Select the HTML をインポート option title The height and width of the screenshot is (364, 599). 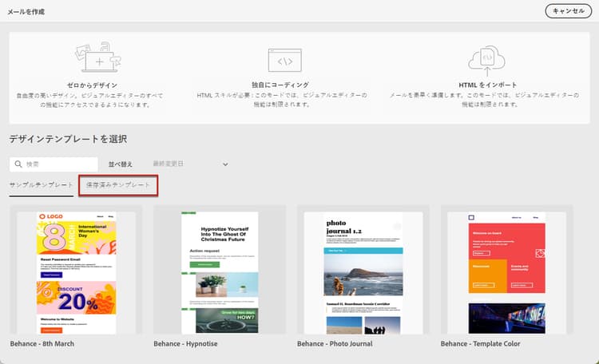tap(488, 85)
